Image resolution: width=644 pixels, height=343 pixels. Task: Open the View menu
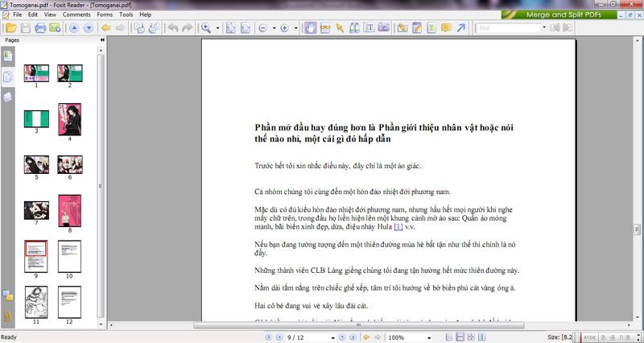click(50, 14)
